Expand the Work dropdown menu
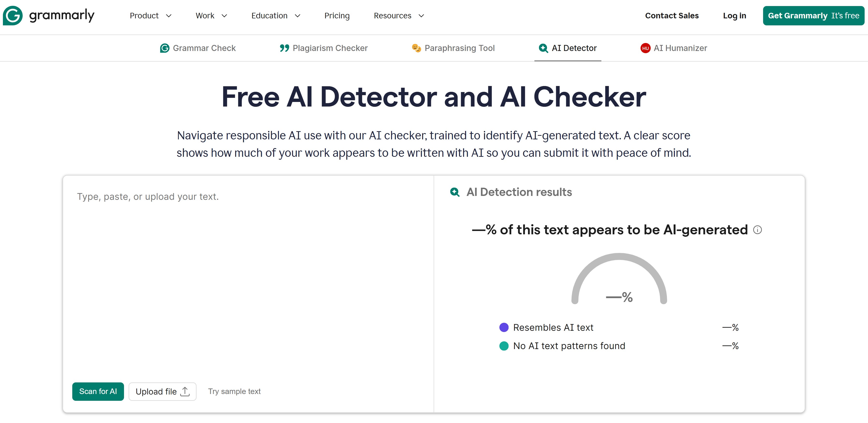 (x=212, y=15)
